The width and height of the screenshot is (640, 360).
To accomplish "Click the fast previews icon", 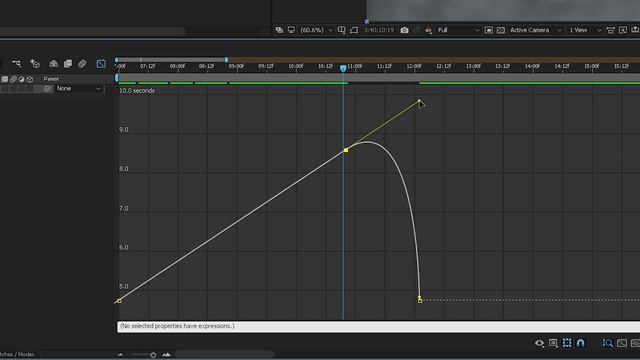I will point(623,30).
